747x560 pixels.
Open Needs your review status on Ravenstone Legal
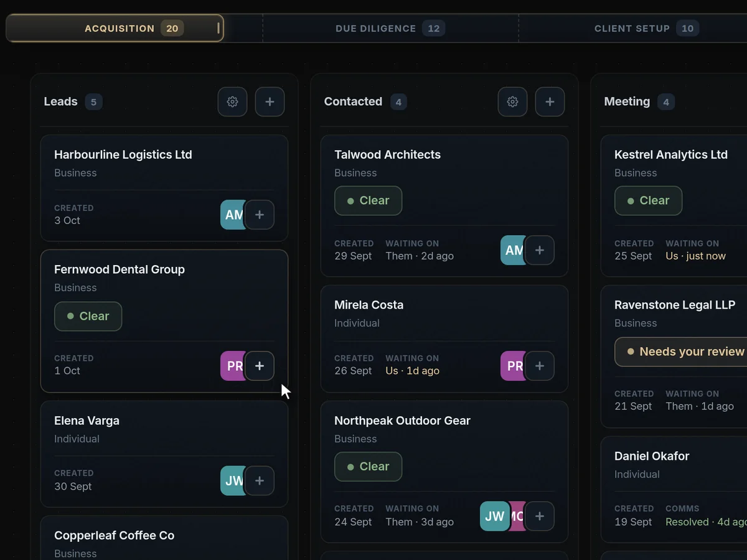pyautogui.click(x=681, y=352)
